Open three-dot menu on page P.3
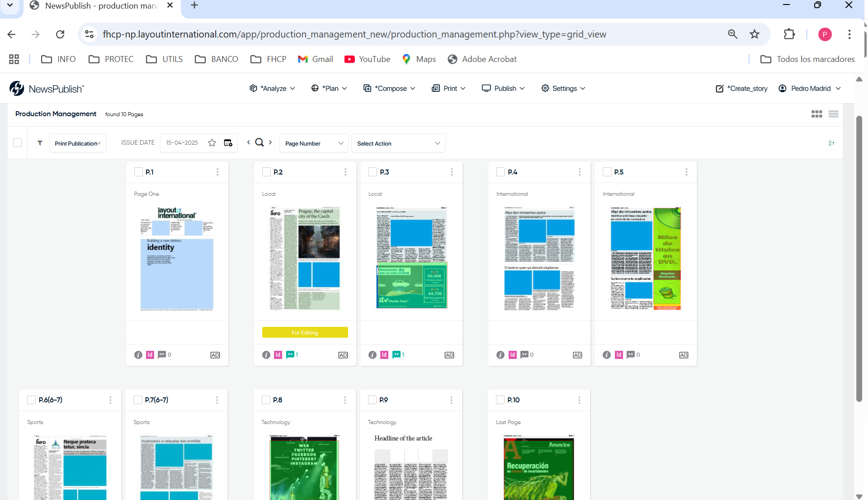868x500 pixels. (452, 172)
